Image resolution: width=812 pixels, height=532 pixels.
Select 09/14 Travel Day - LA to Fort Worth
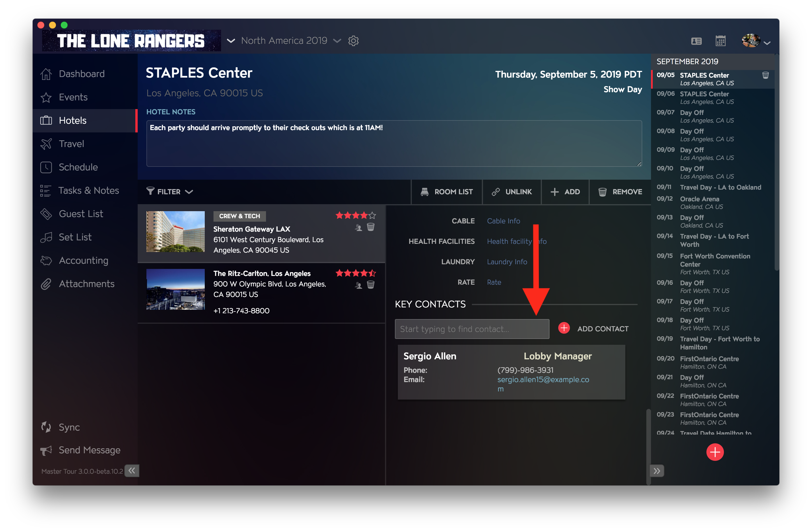tap(713, 241)
